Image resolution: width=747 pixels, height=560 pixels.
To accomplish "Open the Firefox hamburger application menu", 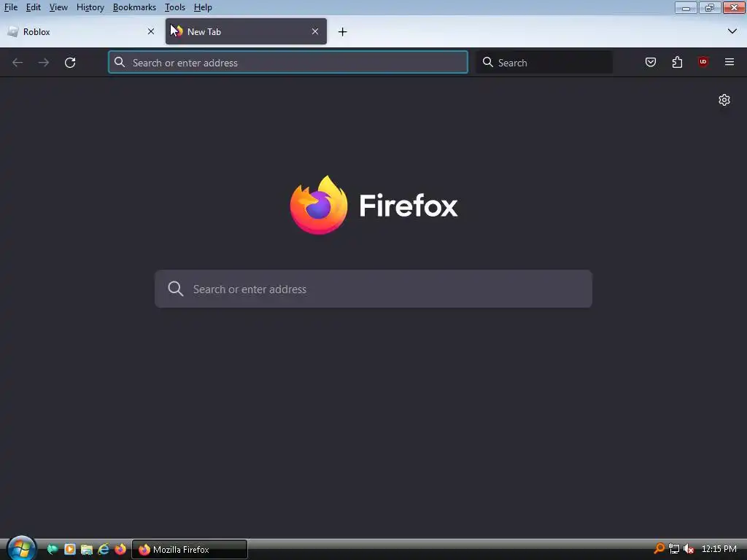I will (x=729, y=62).
